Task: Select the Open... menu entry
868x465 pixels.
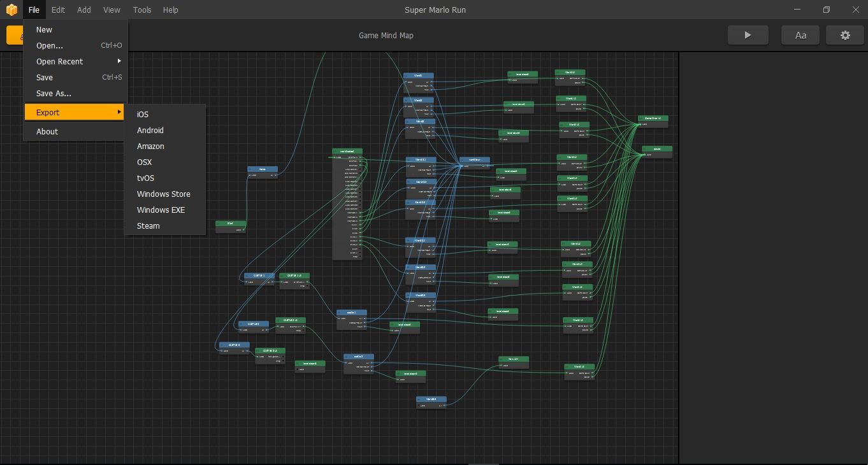Action: pyautogui.click(x=75, y=45)
